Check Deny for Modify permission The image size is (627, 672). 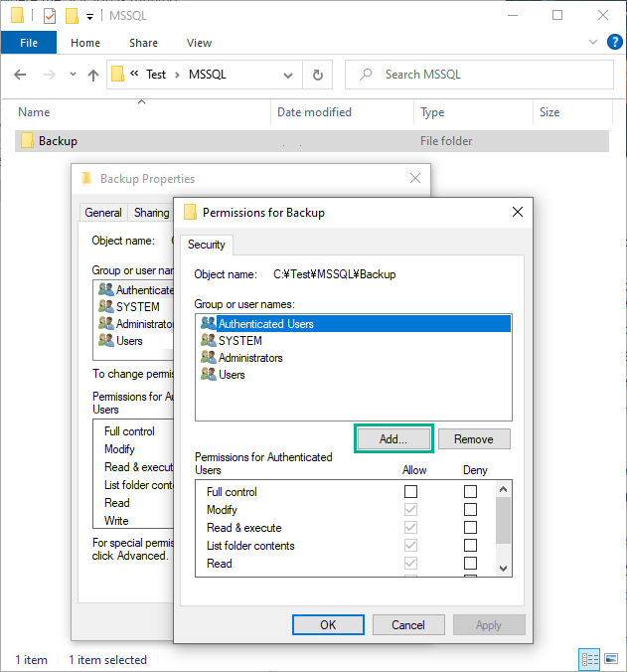(470, 510)
